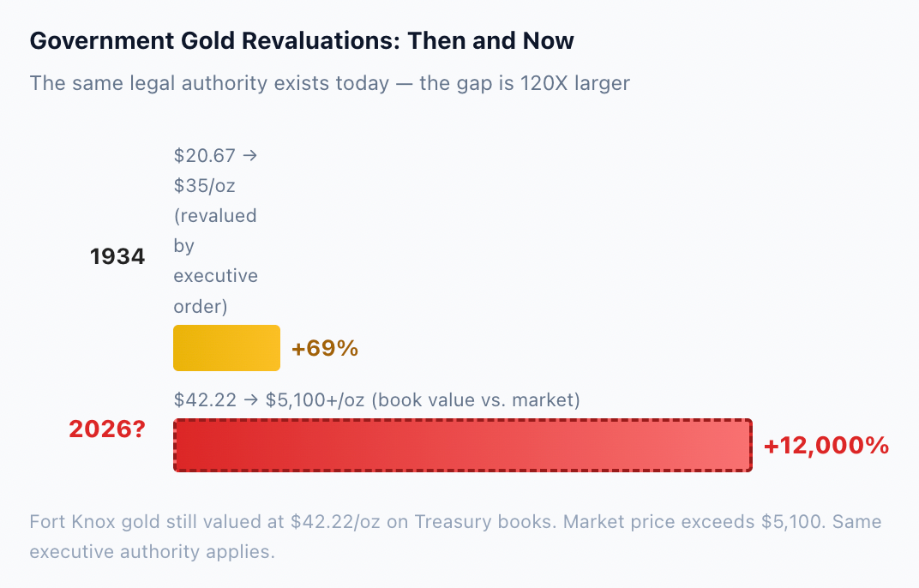Screen dimensions: 919x588
Task: Click the arrow after '$42.22' above red bar
Action: tap(251, 399)
